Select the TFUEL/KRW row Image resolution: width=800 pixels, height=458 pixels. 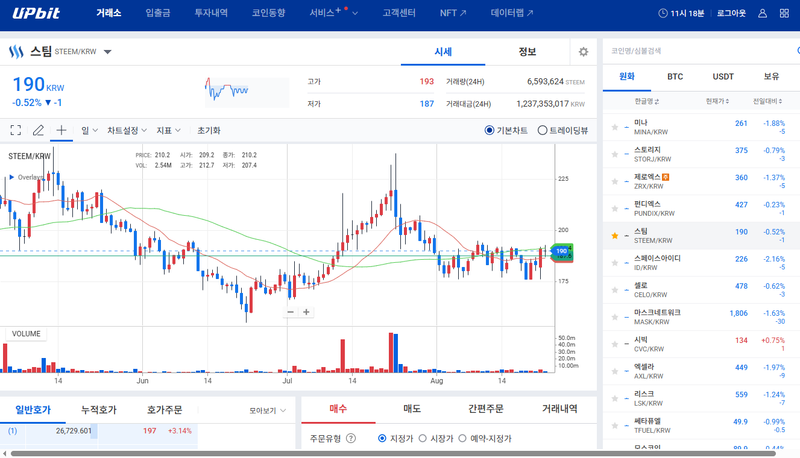(x=702, y=425)
